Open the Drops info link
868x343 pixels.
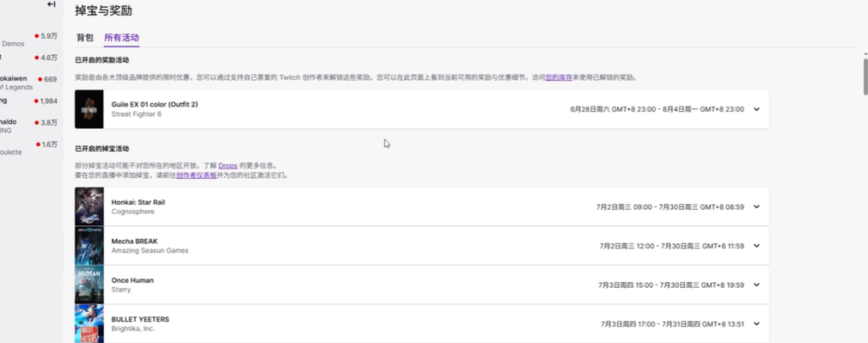tap(227, 165)
